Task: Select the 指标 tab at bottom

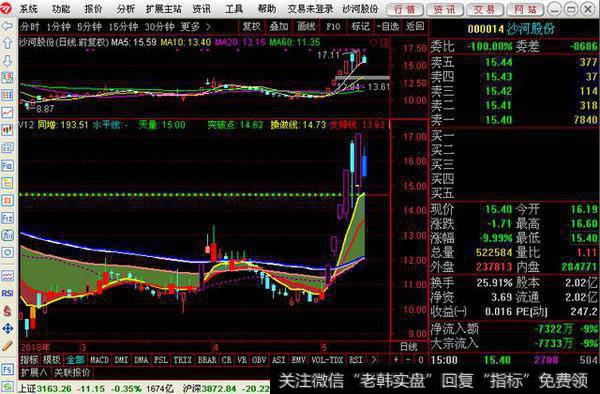Action: tap(29, 360)
